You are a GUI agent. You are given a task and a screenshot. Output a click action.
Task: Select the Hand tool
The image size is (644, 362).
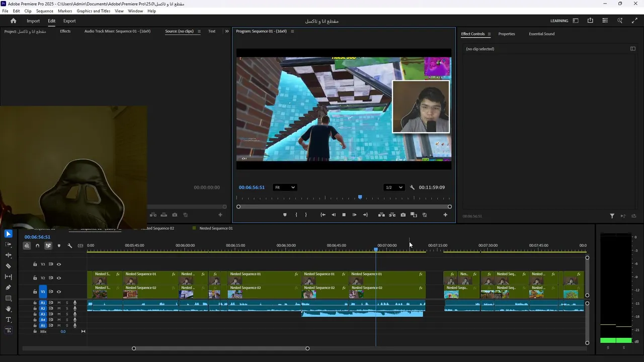click(8, 309)
